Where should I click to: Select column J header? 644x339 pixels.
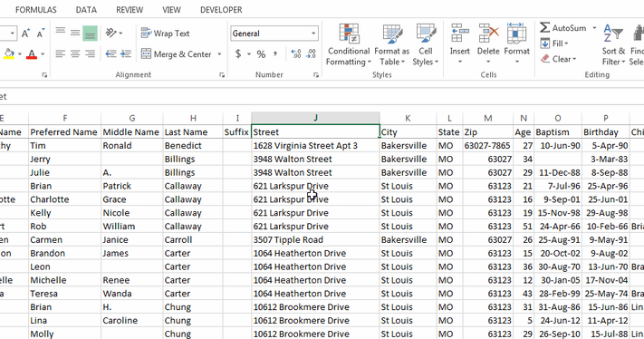[315, 118]
